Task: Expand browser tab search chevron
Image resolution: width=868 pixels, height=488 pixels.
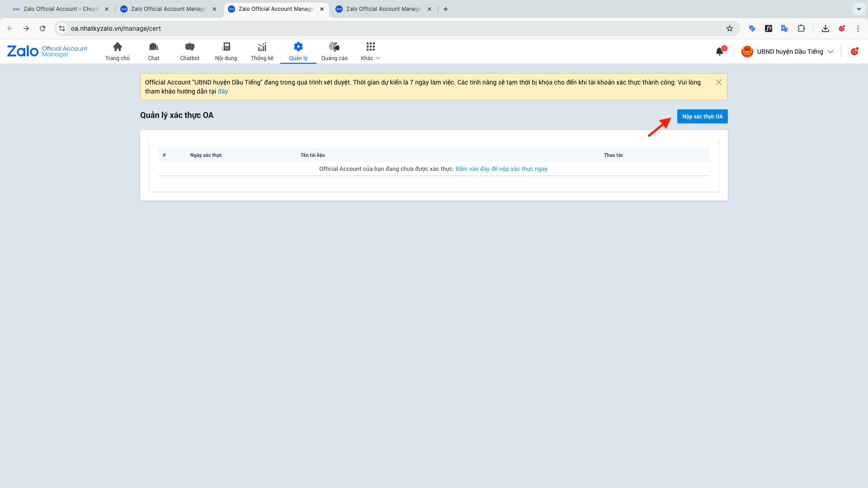Action: [x=859, y=9]
